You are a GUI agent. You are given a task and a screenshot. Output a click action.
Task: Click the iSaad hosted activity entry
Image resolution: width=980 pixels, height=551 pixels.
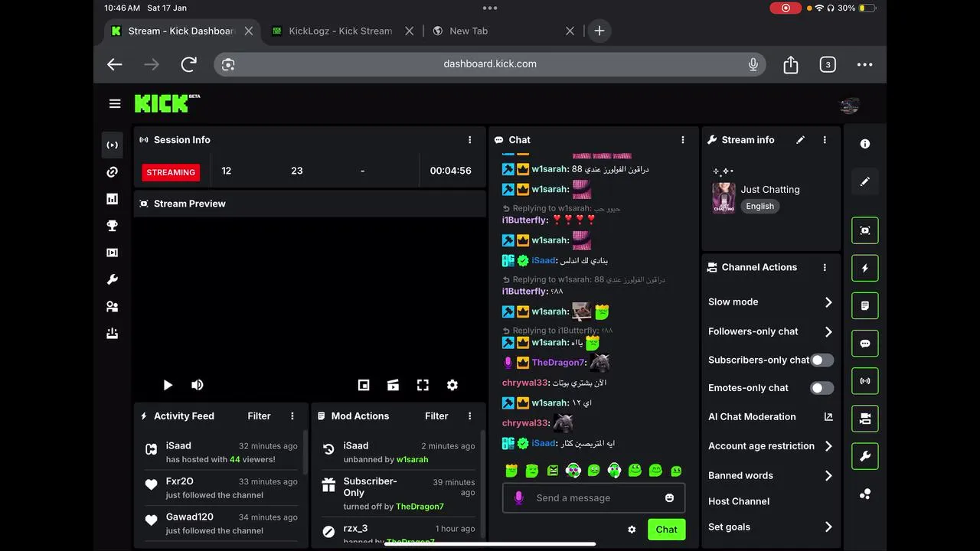(x=222, y=452)
